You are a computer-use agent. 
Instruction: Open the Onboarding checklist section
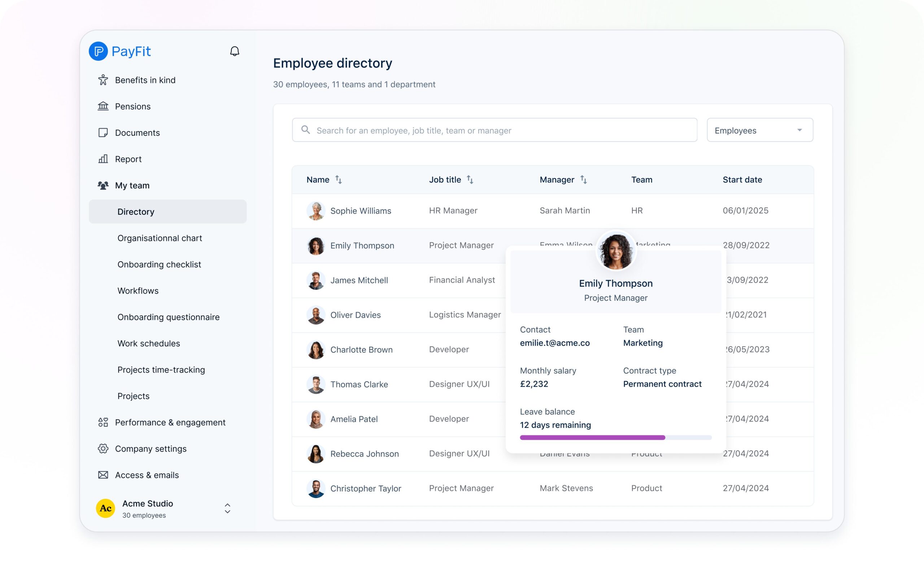pos(159,264)
